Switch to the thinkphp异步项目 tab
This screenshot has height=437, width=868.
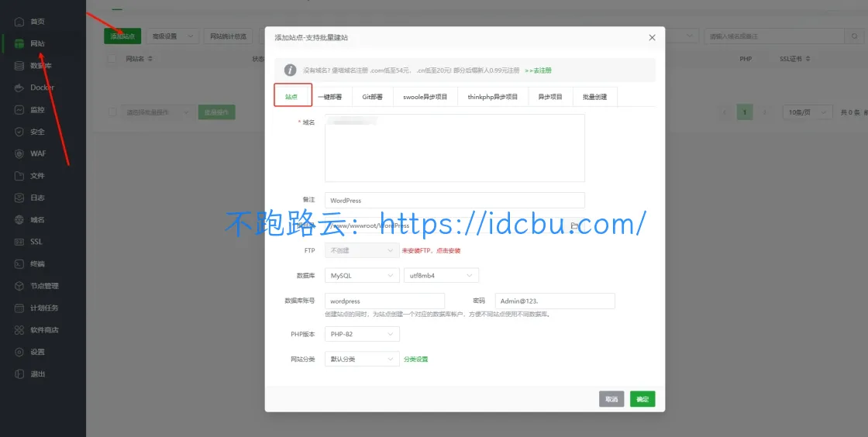point(493,96)
